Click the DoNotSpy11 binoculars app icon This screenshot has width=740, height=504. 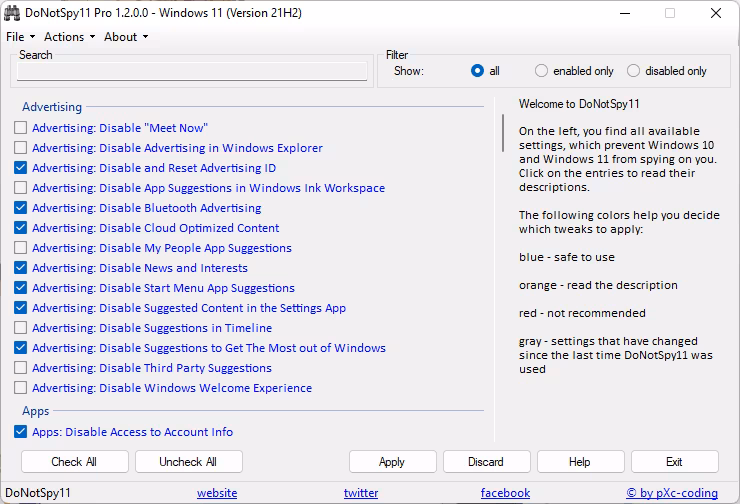13,13
